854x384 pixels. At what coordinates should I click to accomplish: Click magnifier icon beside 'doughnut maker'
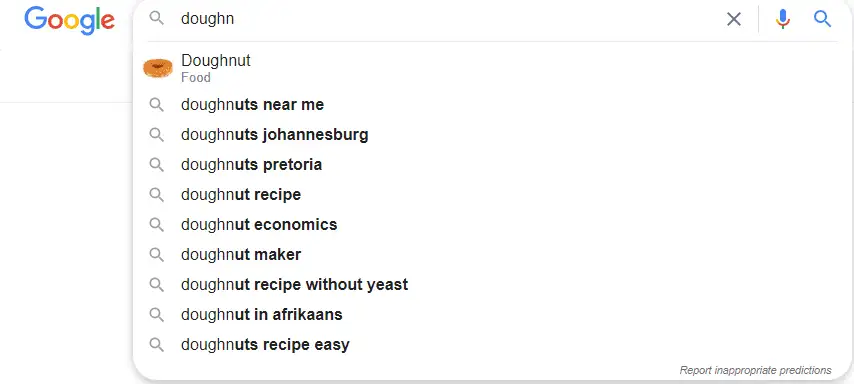(x=156, y=254)
